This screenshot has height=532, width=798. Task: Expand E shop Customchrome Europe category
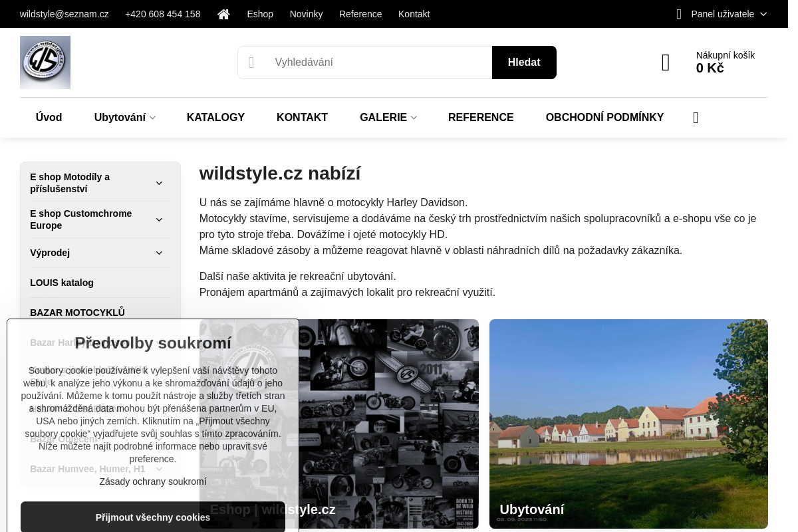click(x=159, y=219)
